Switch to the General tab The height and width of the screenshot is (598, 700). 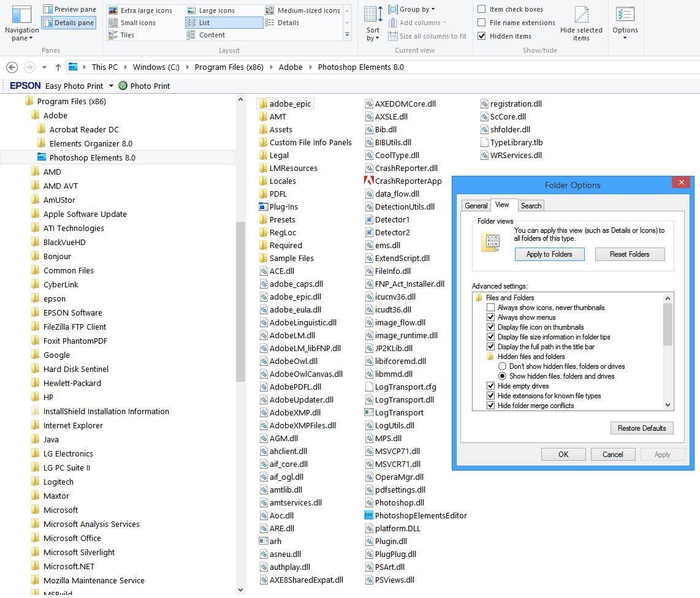point(476,205)
